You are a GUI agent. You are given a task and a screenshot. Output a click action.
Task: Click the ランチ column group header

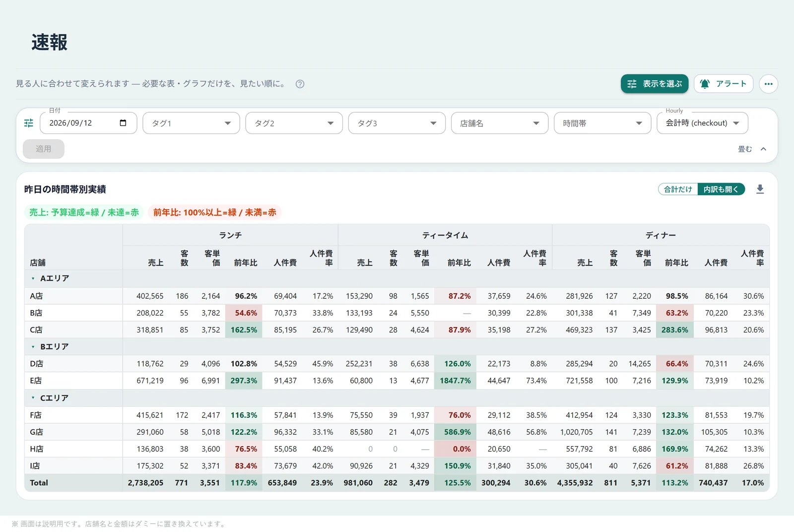pos(230,235)
